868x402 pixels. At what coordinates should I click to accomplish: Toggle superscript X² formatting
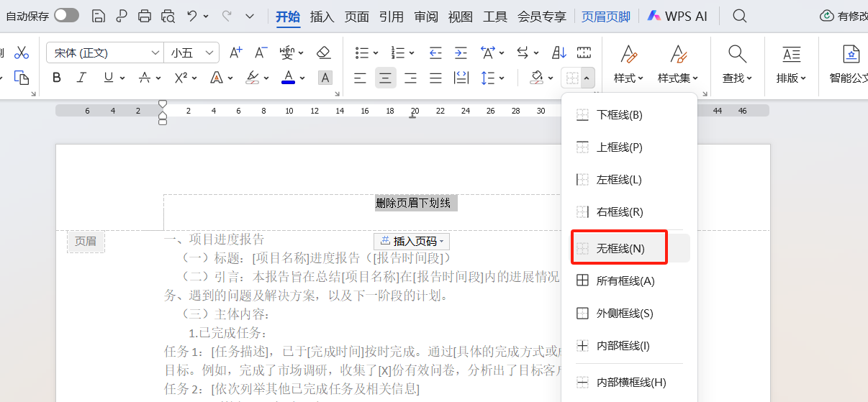point(181,78)
